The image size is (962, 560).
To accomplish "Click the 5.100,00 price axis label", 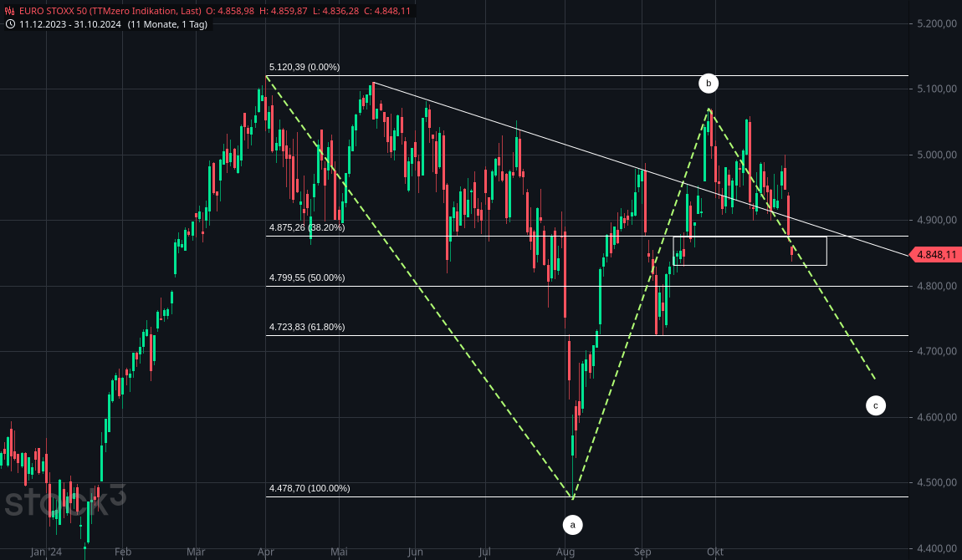I will pos(937,89).
